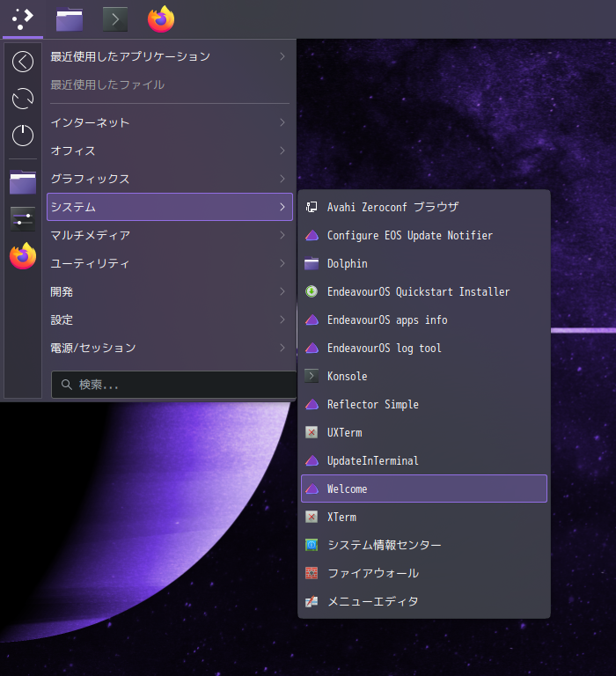Open the application launcher in the panel
The width and height of the screenshot is (616, 676).
[x=22, y=19]
